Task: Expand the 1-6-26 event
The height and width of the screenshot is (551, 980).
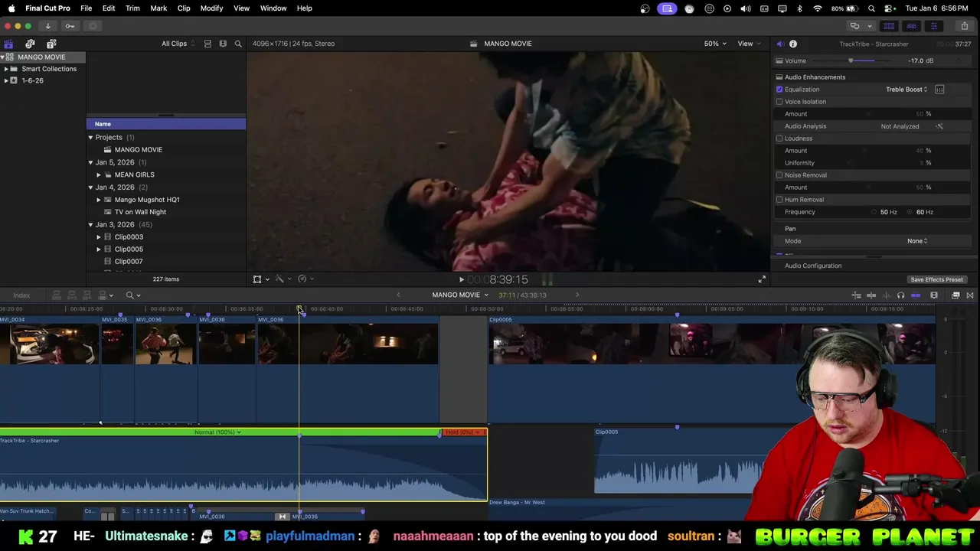Action: 6,80
